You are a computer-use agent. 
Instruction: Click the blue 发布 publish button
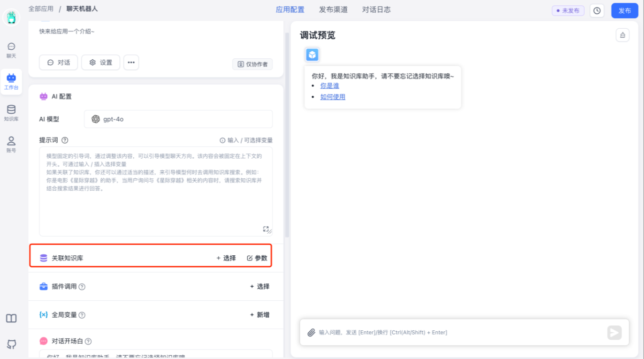click(624, 11)
